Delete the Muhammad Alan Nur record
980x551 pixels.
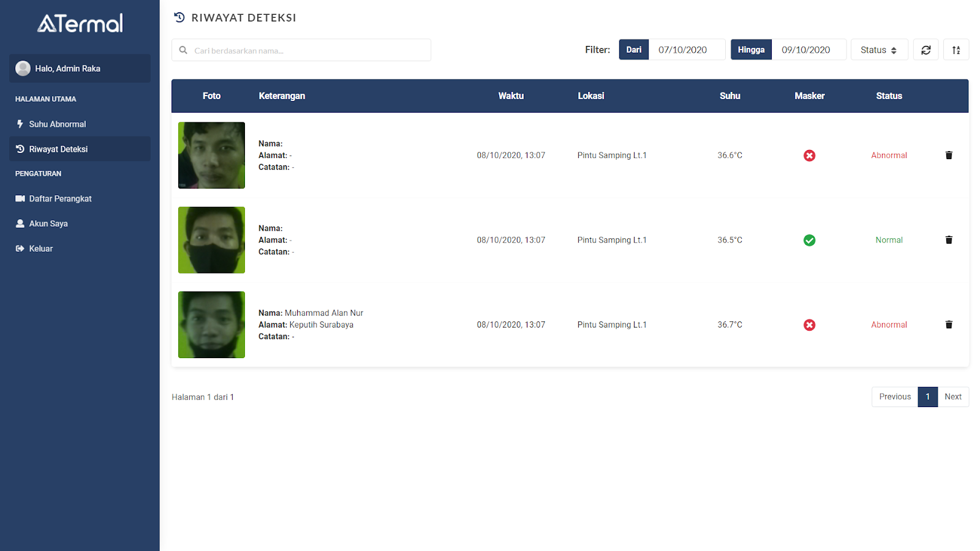coord(949,325)
